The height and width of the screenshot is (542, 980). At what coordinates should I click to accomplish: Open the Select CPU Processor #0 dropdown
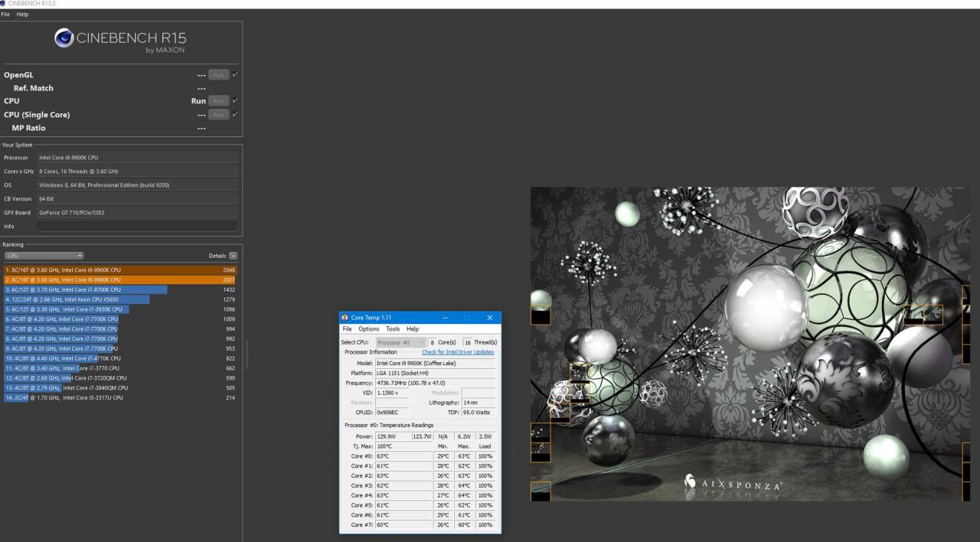(401, 342)
